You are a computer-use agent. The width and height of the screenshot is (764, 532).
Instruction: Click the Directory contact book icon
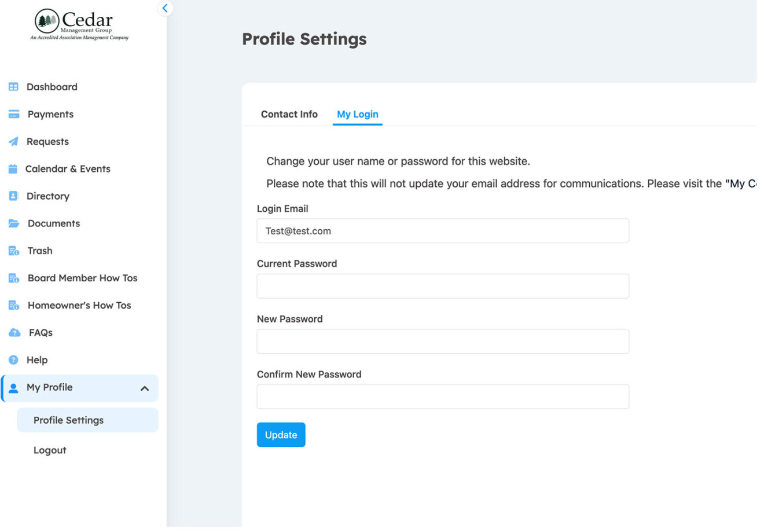pos(13,196)
